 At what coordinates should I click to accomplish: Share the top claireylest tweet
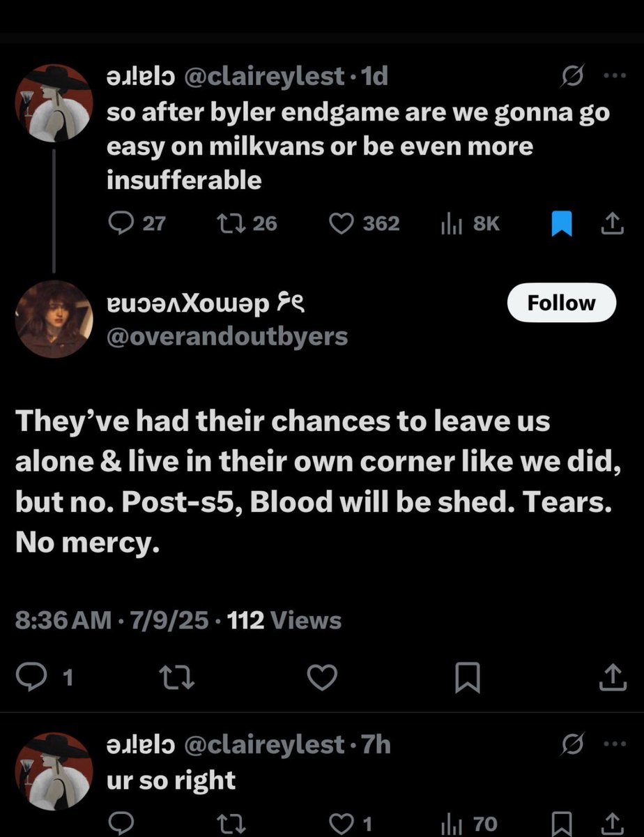tap(611, 223)
